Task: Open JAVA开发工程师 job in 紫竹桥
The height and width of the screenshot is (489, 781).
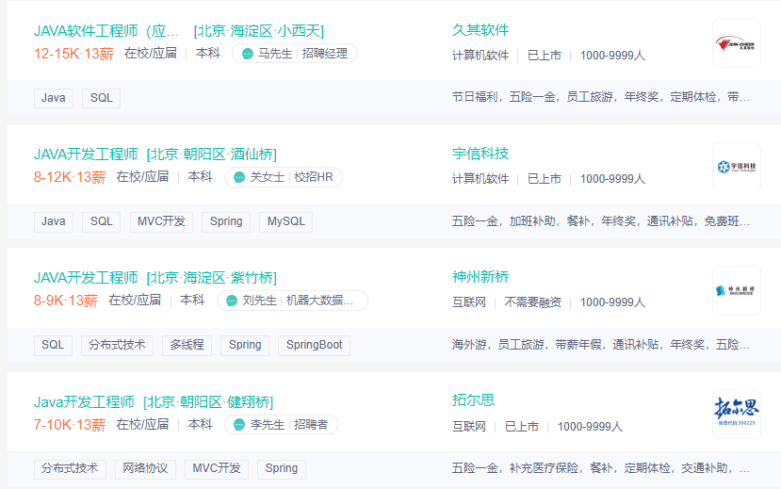Action: tap(86, 277)
